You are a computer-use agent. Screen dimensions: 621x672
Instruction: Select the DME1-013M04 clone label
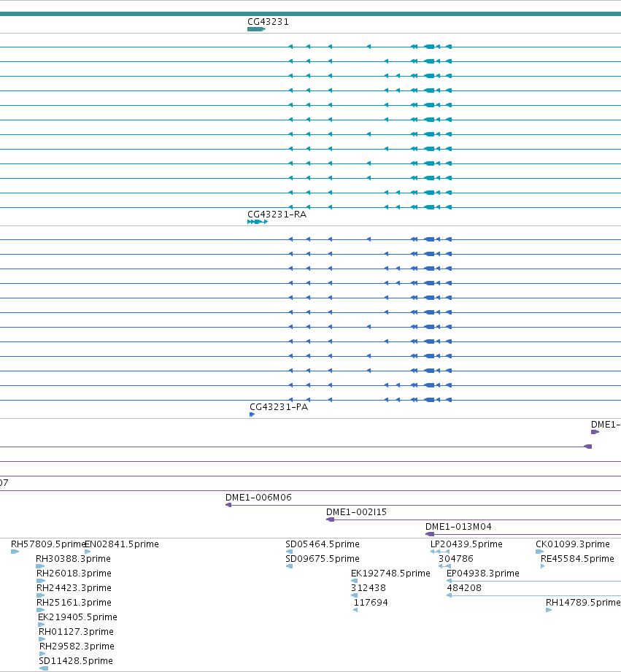pos(458,526)
